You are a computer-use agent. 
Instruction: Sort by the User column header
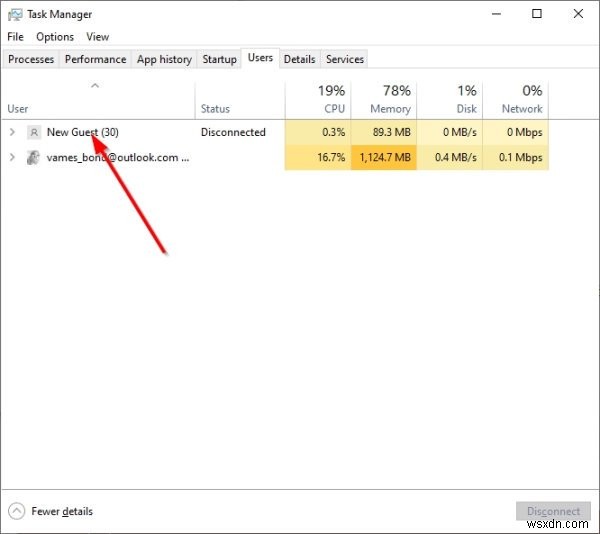(x=98, y=100)
